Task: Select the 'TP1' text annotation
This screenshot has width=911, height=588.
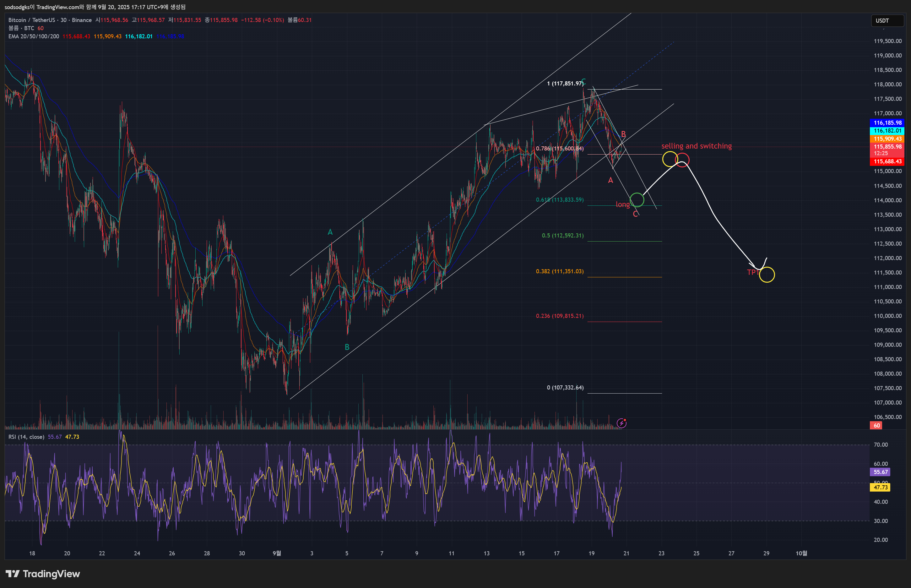Action: coord(753,272)
